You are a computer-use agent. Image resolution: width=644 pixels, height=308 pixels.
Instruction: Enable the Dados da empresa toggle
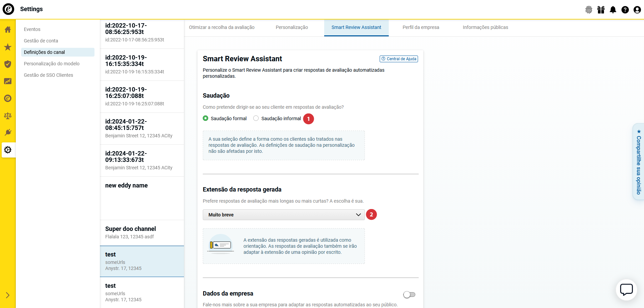(x=409, y=295)
